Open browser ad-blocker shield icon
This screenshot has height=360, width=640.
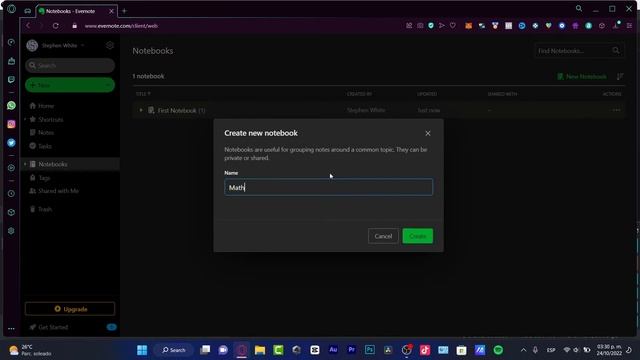(x=431, y=26)
